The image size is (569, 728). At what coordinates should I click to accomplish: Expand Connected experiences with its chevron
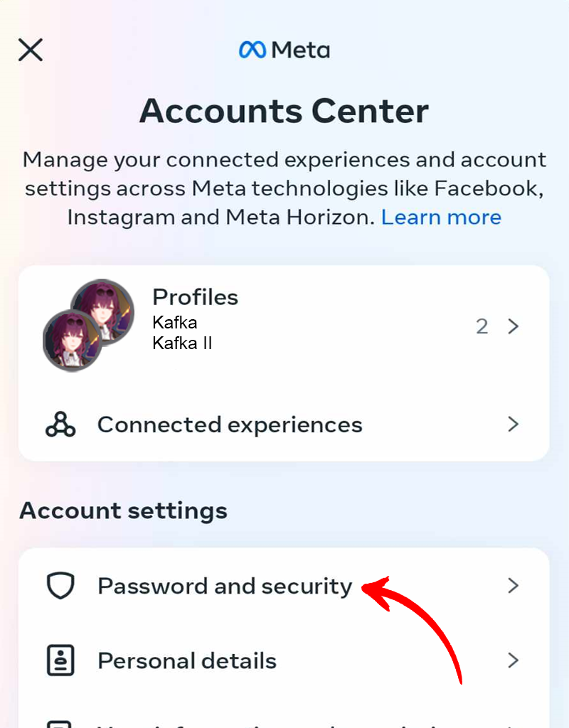click(x=514, y=424)
